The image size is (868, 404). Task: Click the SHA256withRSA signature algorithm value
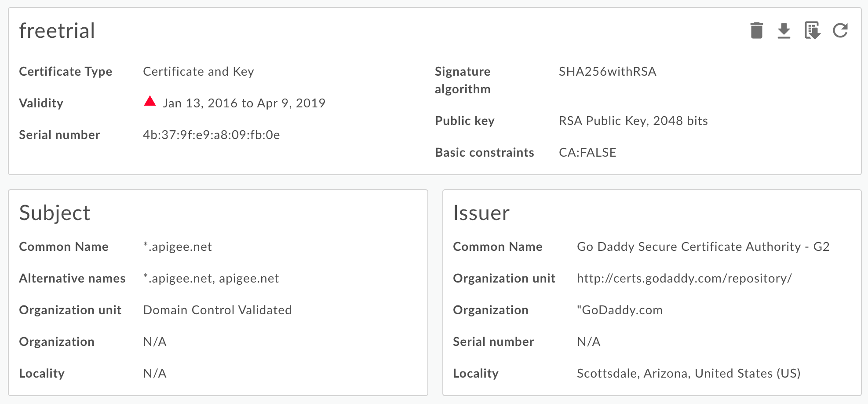click(607, 71)
